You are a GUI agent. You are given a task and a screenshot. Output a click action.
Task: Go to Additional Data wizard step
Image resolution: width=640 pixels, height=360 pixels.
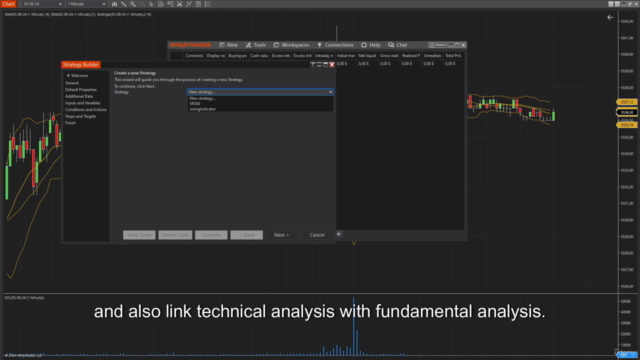(x=79, y=96)
